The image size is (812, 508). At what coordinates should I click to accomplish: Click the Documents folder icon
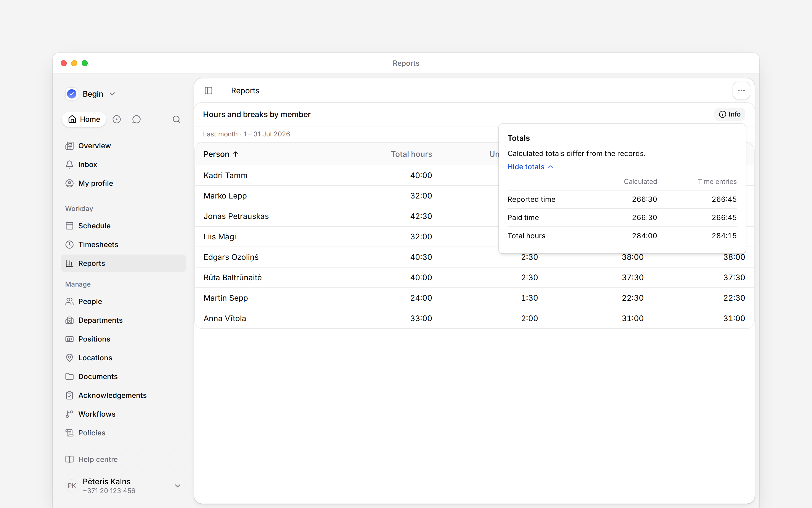[x=70, y=377]
